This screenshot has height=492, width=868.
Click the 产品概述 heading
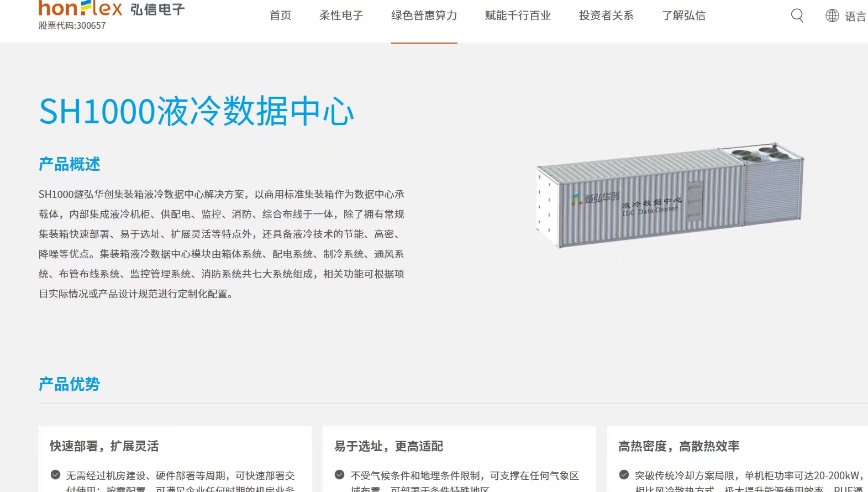[70, 164]
